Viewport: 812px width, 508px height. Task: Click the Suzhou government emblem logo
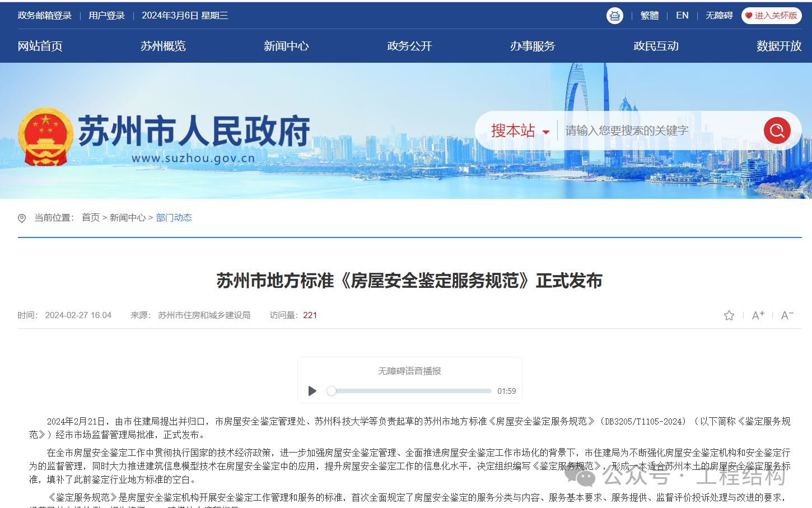[x=45, y=137]
